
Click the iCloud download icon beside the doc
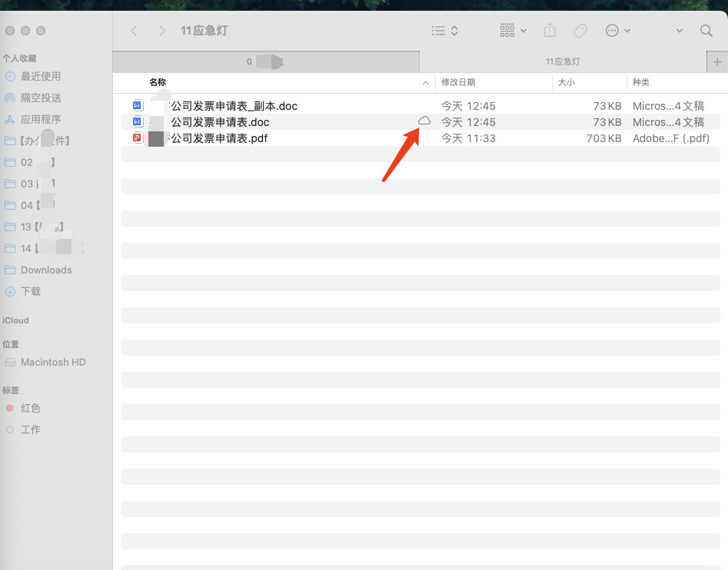424,121
